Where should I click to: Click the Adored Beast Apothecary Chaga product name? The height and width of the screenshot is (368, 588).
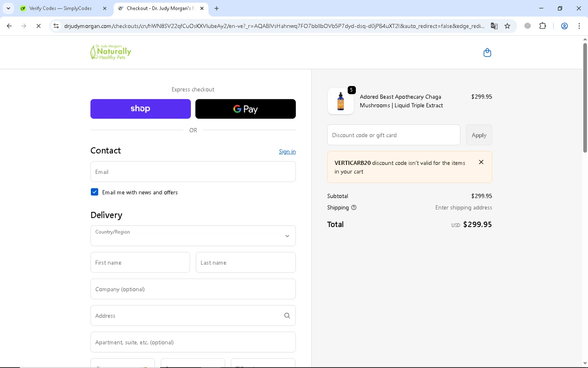(x=401, y=101)
